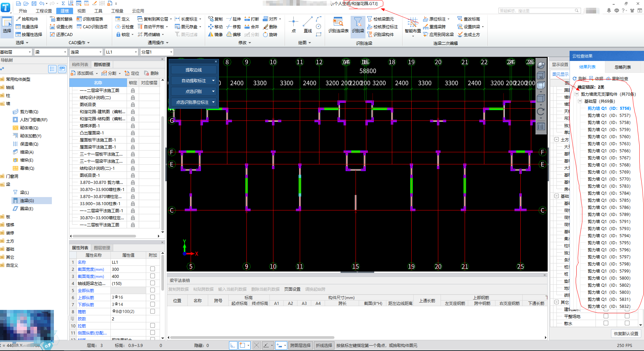This screenshot has height=351, width=644.
Task: Click the orbit view sphere icon
Action: click(x=541, y=65)
